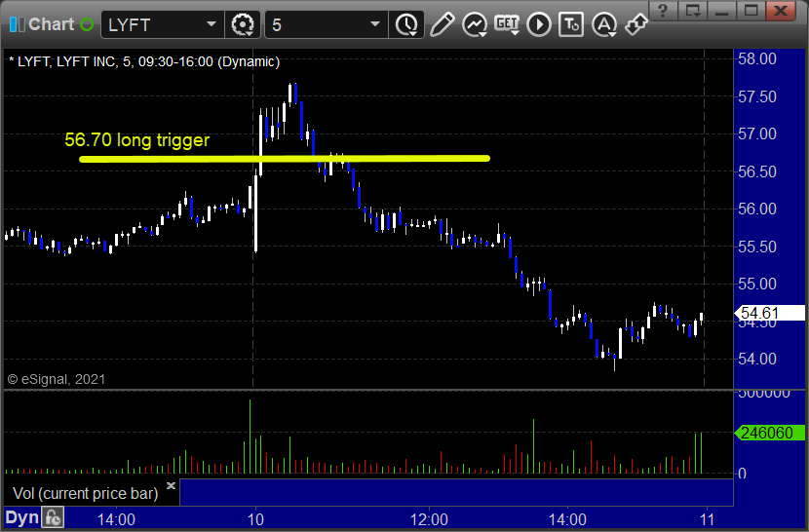Click the chart bars icon next to Chart
The height and width of the screenshot is (532, 809).
(x=17, y=24)
